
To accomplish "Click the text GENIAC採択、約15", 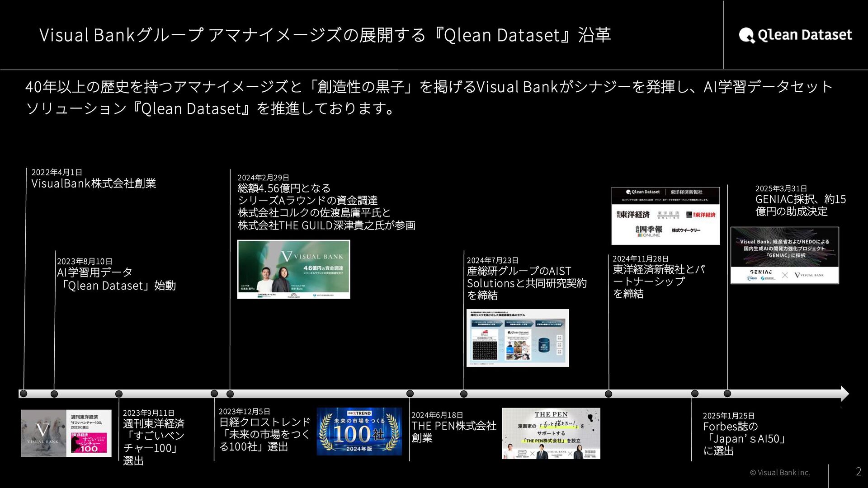I will coord(801,199).
